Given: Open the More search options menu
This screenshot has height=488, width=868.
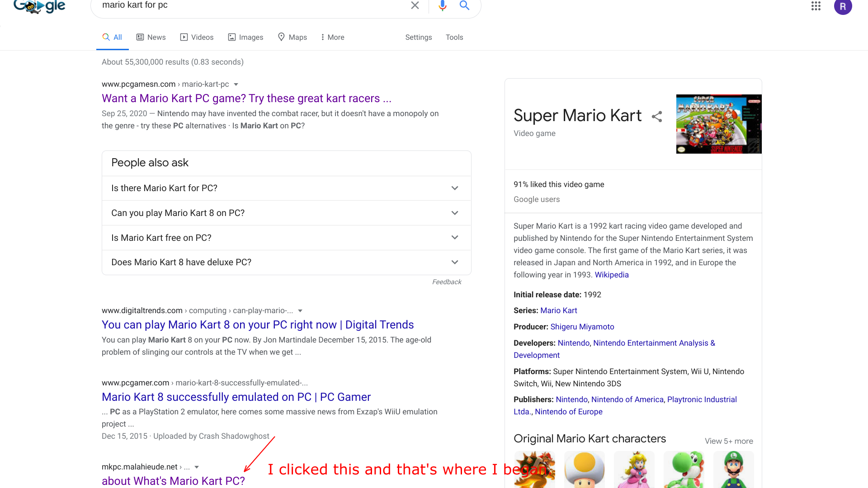Looking at the screenshot, I should pos(332,37).
